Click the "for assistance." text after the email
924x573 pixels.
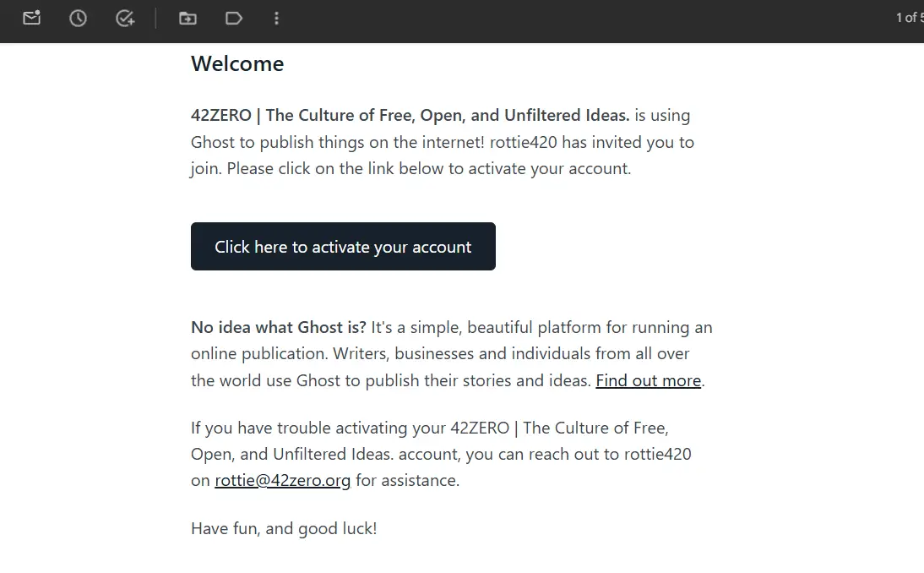[407, 481]
